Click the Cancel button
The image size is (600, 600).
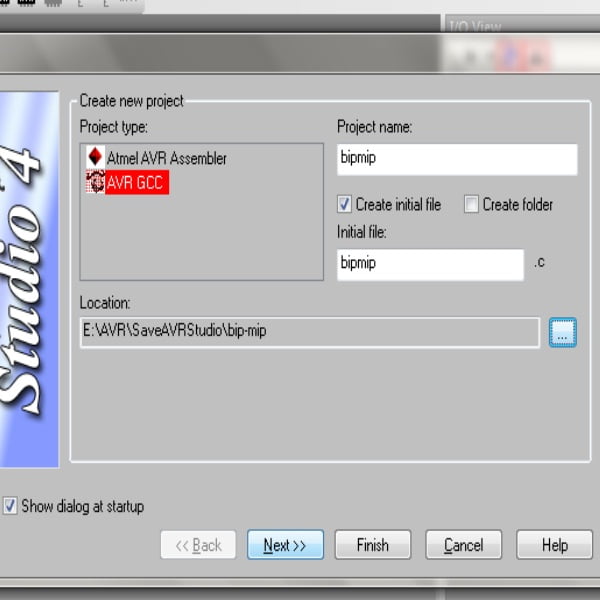click(463, 545)
